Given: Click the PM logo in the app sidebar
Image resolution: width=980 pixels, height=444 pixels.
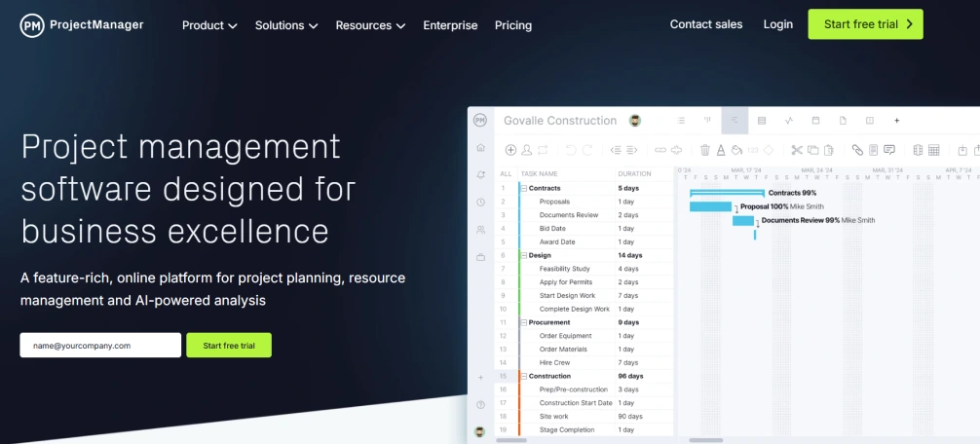Looking at the screenshot, I should (480, 121).
